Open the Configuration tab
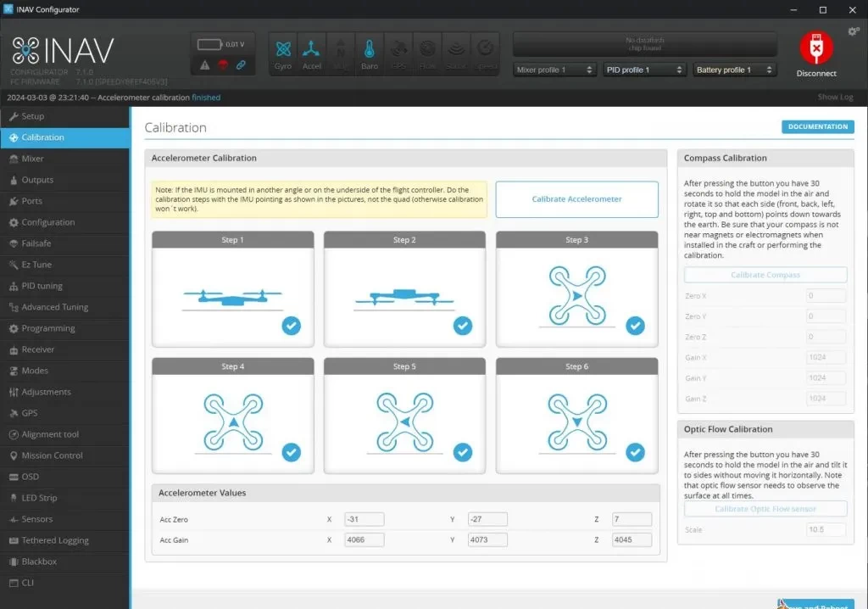The image size is (868, 609). [x=64, y=222]
